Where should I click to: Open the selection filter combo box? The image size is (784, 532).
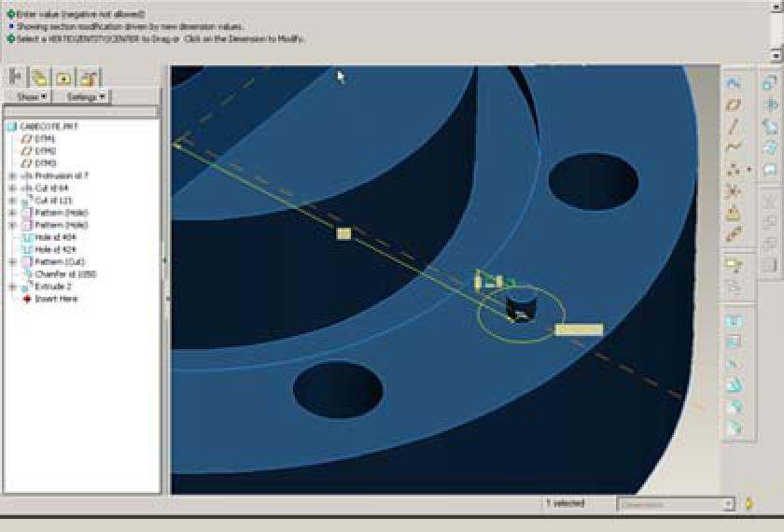tap(676, 504)
